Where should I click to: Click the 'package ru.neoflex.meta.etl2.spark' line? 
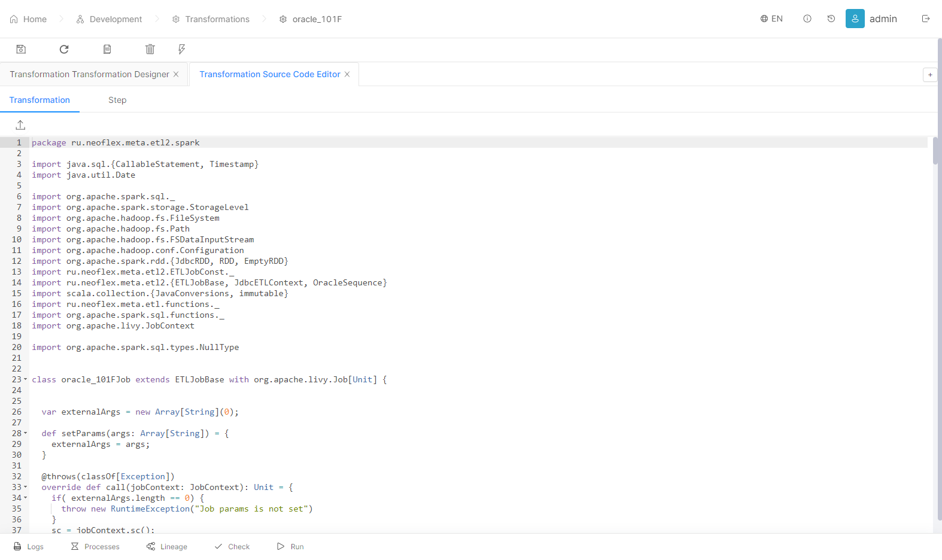tap(116, 142)
